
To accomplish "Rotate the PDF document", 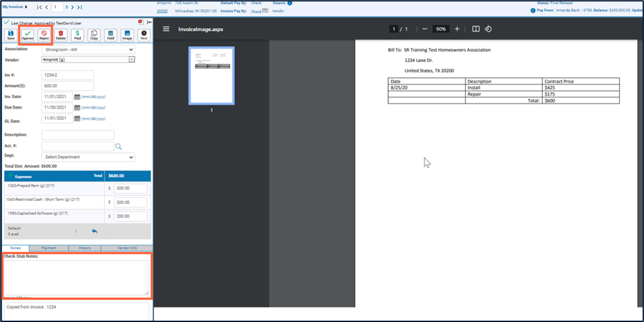I will pos(488,29).
